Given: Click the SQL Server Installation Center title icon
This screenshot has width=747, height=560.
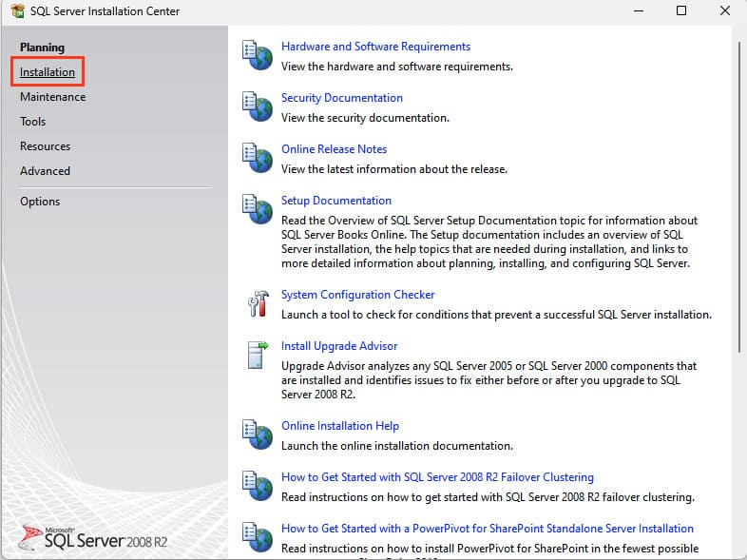Looking at the screenshot, I should click(x=16, y=11).
